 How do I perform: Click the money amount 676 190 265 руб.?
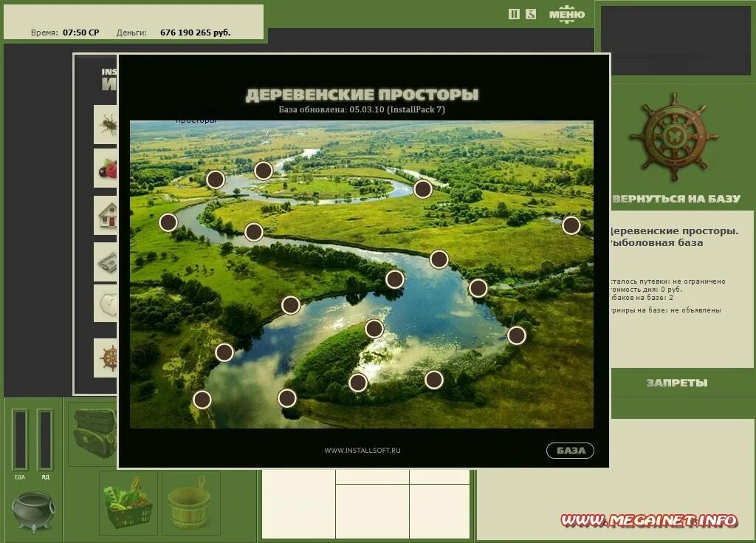coord(195,33)
